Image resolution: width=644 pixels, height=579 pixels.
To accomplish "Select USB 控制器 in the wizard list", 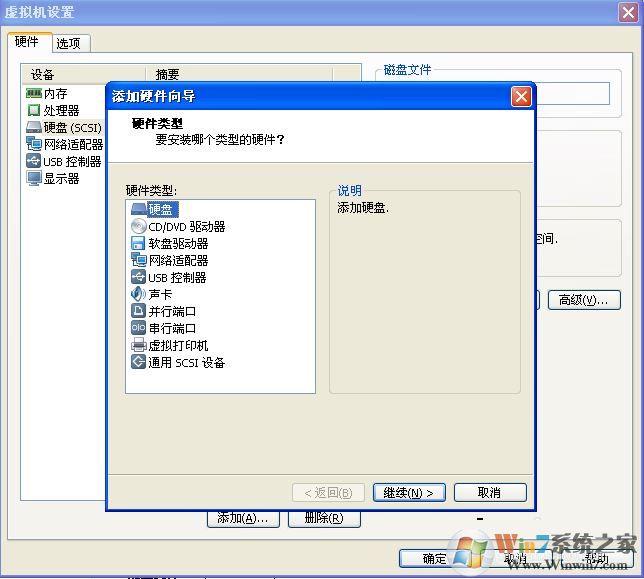I will coord(177,278).
